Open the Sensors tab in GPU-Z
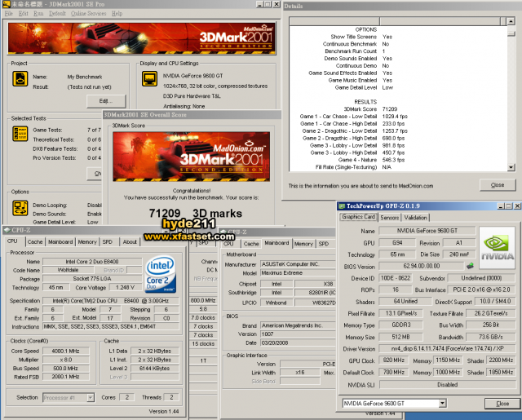Image resolution: width=522 pixels, height=420 pixels. [390, 218]
